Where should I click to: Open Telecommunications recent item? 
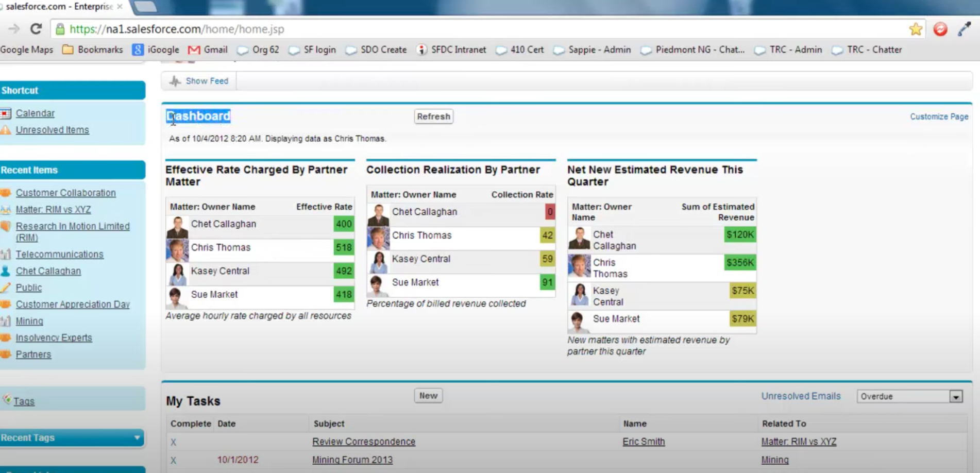59,254
